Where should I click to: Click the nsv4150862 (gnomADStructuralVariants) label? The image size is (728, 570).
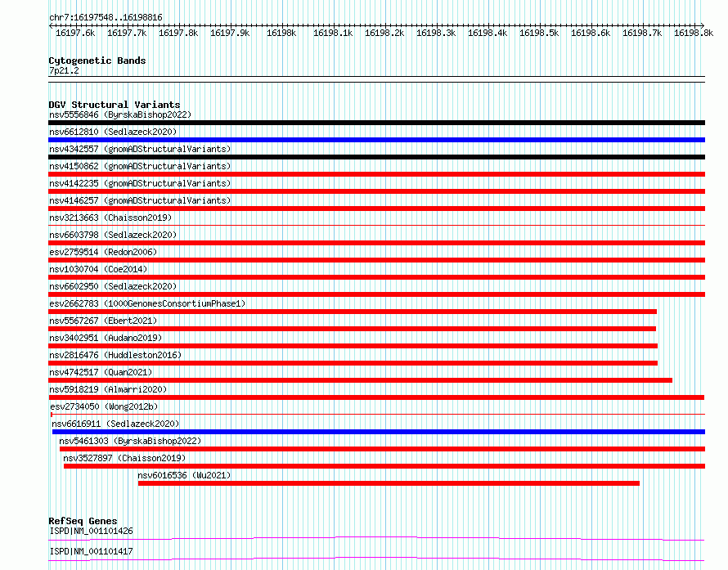[x=140, y=166]
